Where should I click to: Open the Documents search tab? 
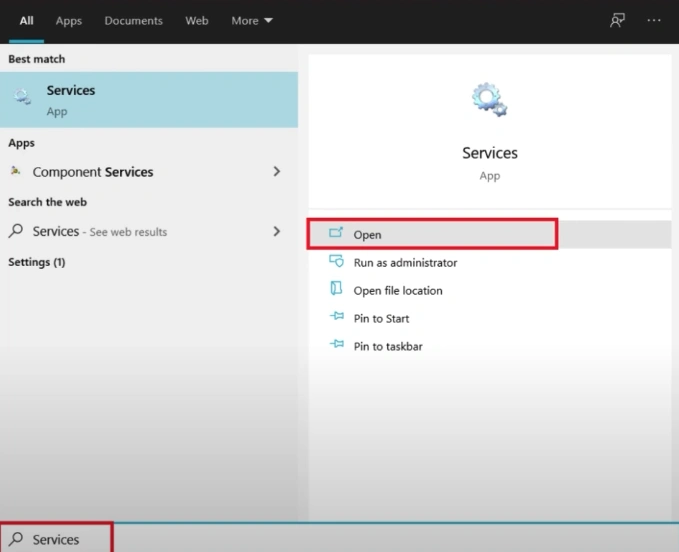pos(133,21)
